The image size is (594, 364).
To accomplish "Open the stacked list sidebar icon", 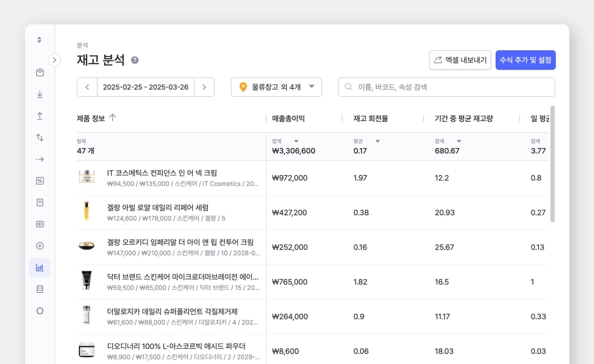I will point(40,289).
